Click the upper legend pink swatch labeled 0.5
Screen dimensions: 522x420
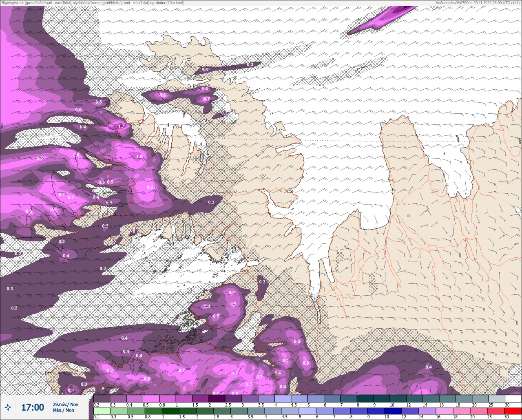tap(151, 398)
